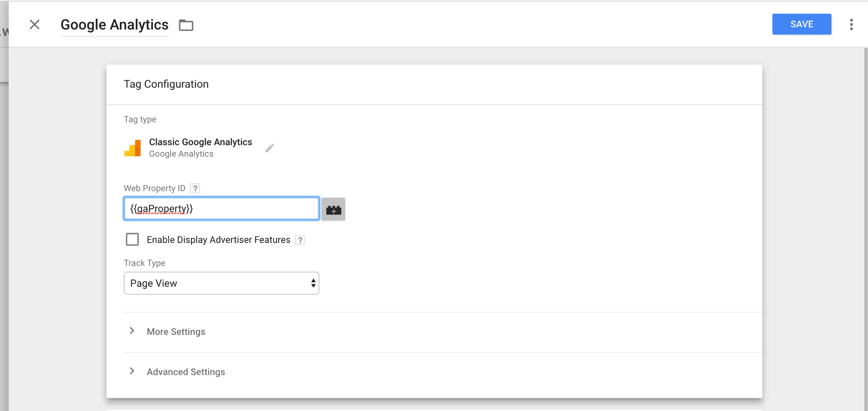Click the Classic Google Analytics tag type text

pyautogui.click(x=201, y=142)
